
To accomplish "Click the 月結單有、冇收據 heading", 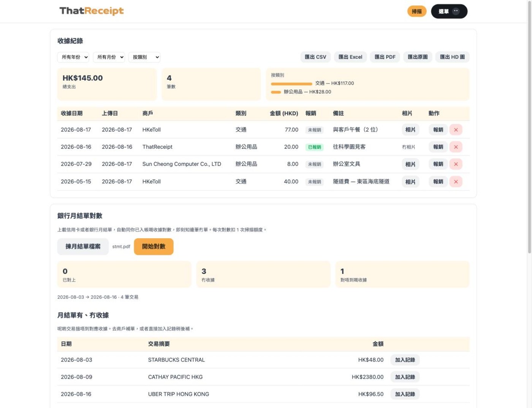I will tap(83, 315).
